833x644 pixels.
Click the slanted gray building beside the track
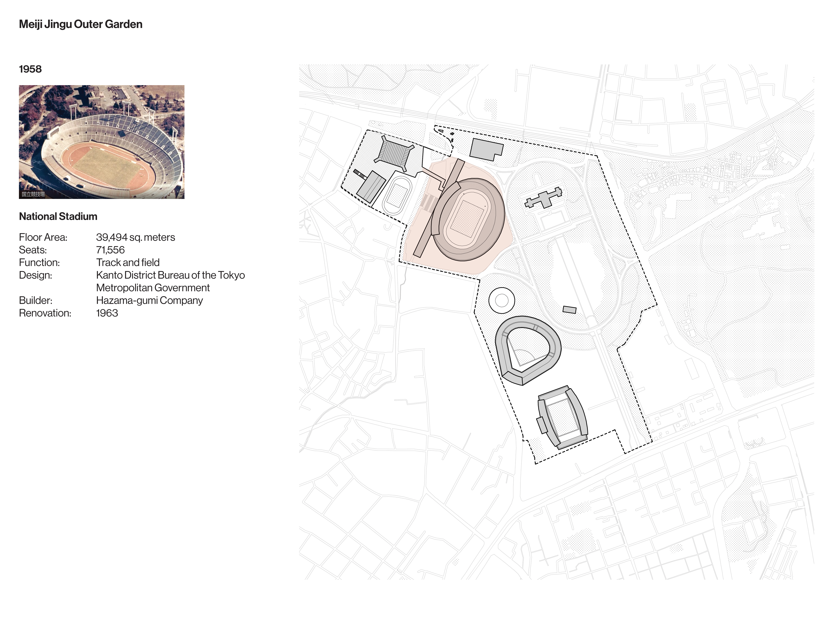click(x=371, y=187)
